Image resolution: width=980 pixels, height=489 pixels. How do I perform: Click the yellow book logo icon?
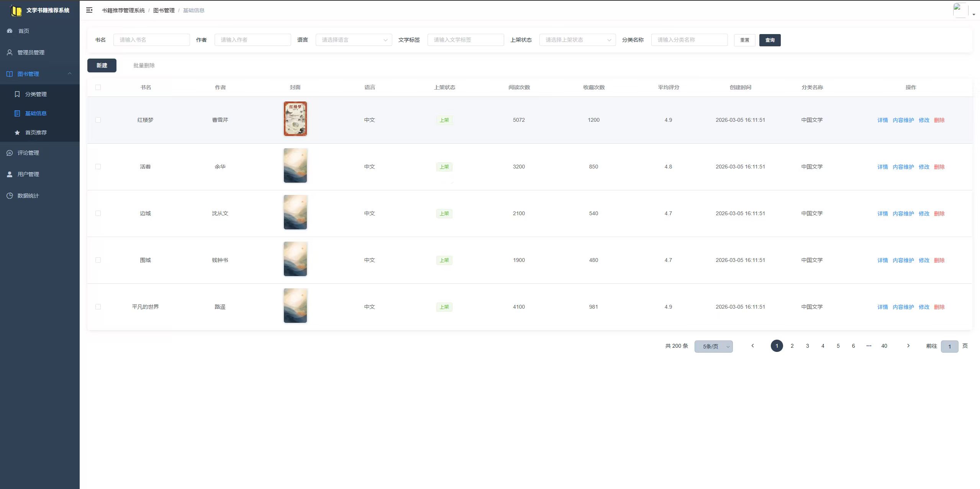click(16, 10)
